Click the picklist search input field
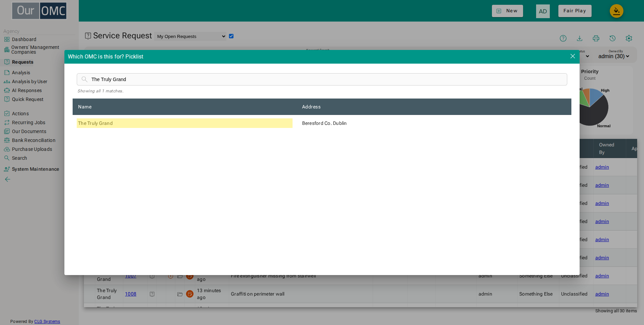The height and width of the screenshot is (325, 644). [x=322, y=79]
